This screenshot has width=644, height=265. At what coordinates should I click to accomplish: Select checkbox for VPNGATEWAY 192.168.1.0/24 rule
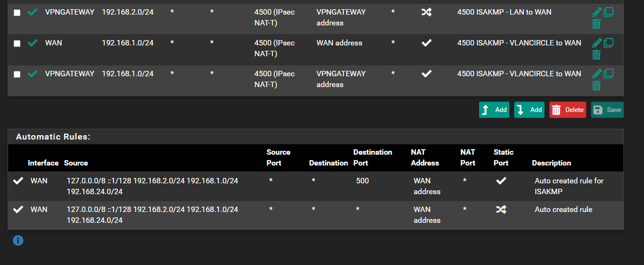point(17,75)
